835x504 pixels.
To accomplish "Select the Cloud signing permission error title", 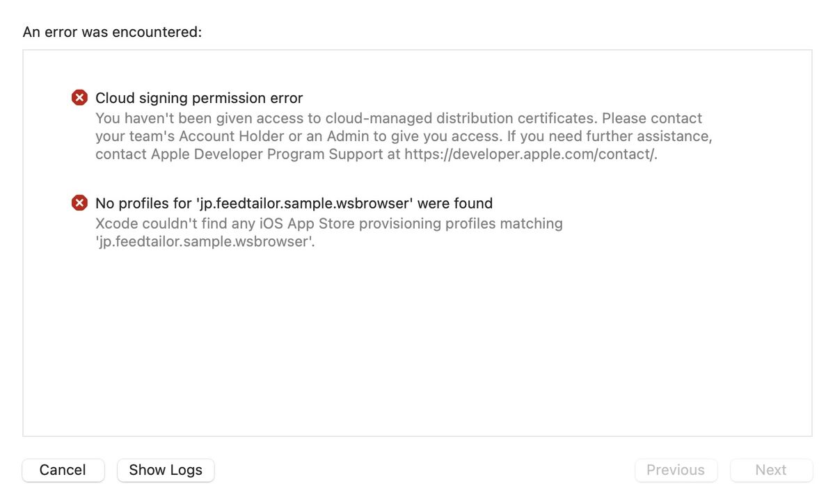I will point(199,98).
